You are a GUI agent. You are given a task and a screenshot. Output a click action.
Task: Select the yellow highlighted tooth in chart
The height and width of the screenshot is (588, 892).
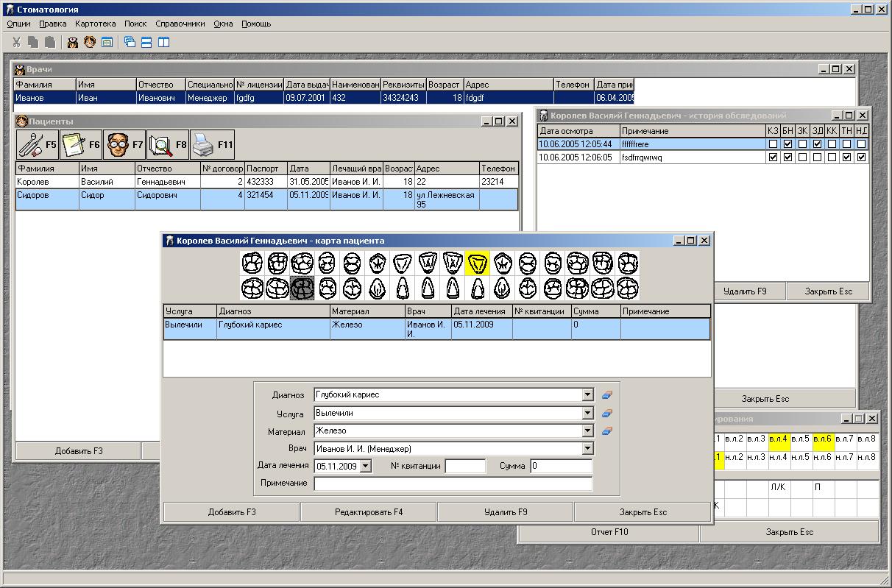[x=478, y=263]
